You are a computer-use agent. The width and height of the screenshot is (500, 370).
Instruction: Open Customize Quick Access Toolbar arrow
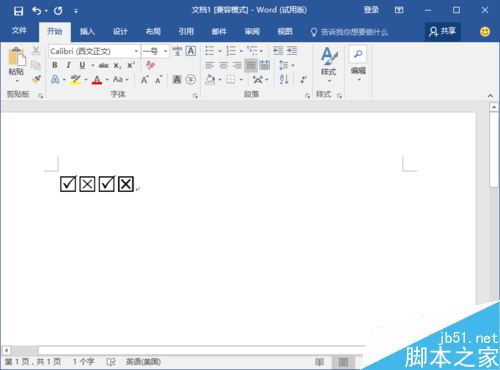76,11
